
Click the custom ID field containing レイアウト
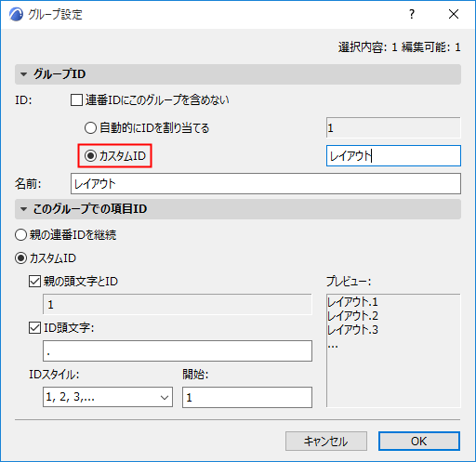coord(393,155)
